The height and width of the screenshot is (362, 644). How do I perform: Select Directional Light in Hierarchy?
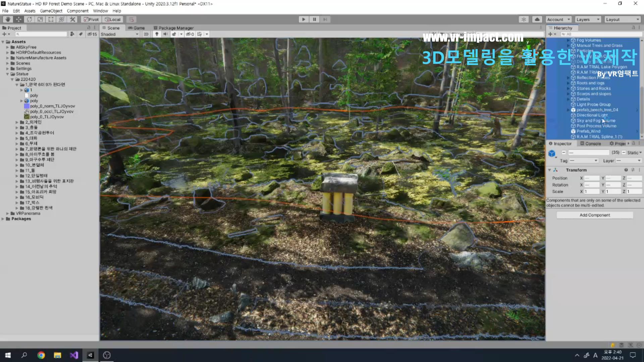(x=592, y=115)
